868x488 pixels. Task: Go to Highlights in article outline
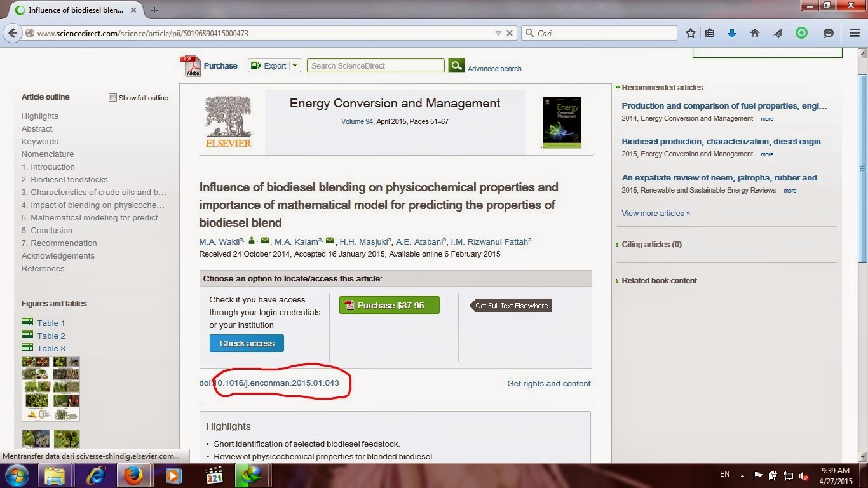click(39, 116)
